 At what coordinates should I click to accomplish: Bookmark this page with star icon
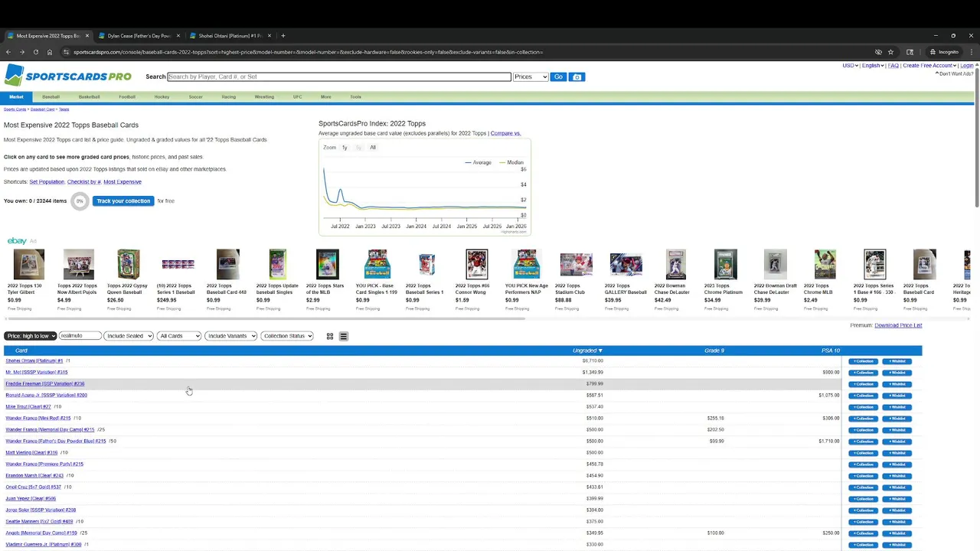pyautogui.click(x=890, y=52)
